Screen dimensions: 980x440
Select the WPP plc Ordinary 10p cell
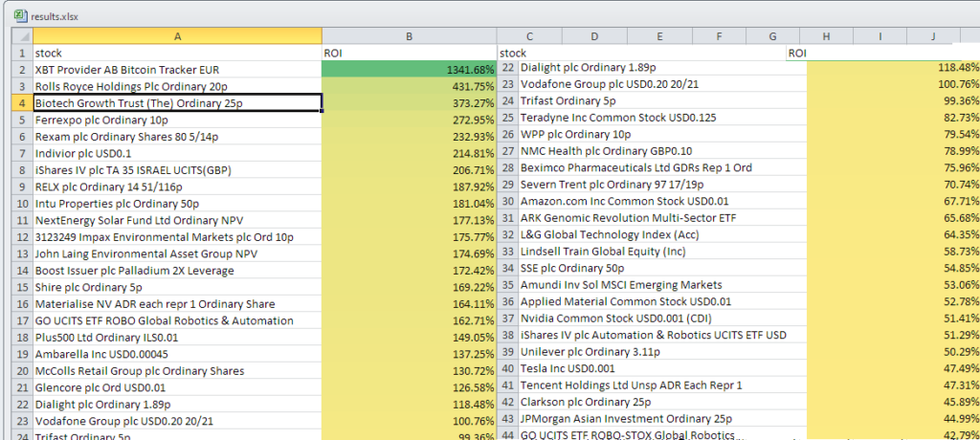(662, 134)
